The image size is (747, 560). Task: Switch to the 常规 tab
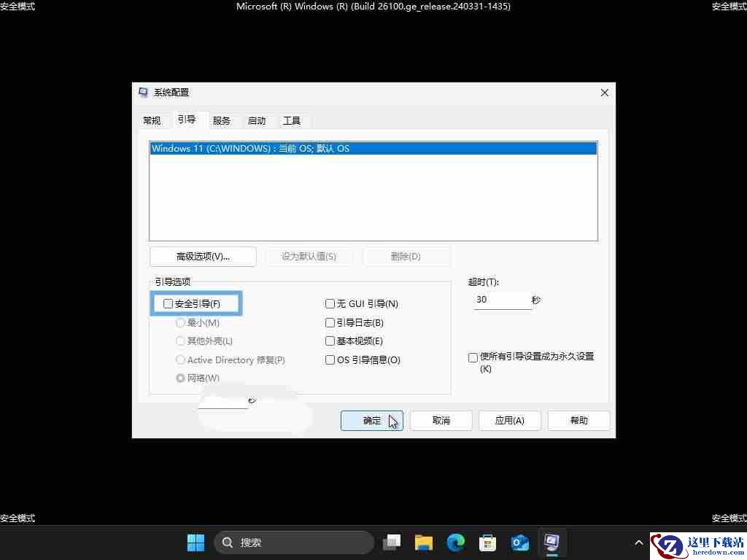pos(152,120)
